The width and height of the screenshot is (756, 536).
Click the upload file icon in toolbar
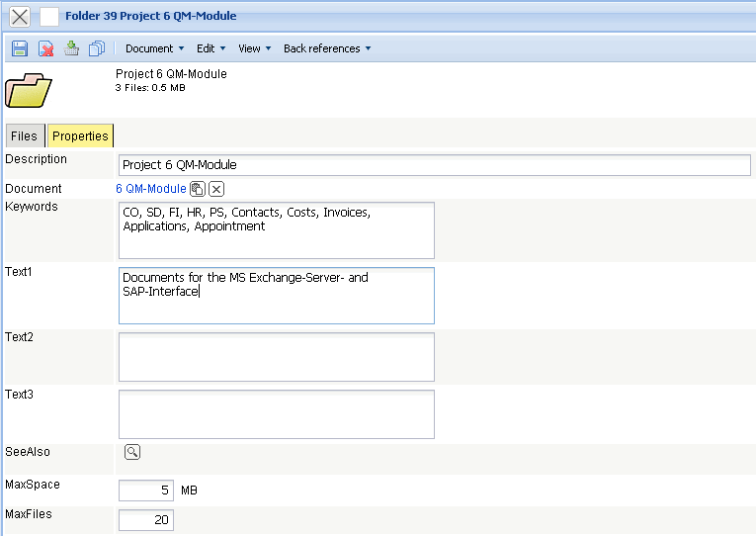coord(71,48)
